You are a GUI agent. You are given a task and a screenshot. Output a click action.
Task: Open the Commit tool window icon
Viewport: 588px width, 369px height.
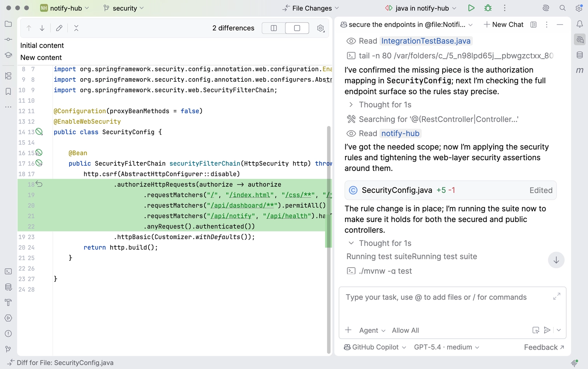click(8, 40)
